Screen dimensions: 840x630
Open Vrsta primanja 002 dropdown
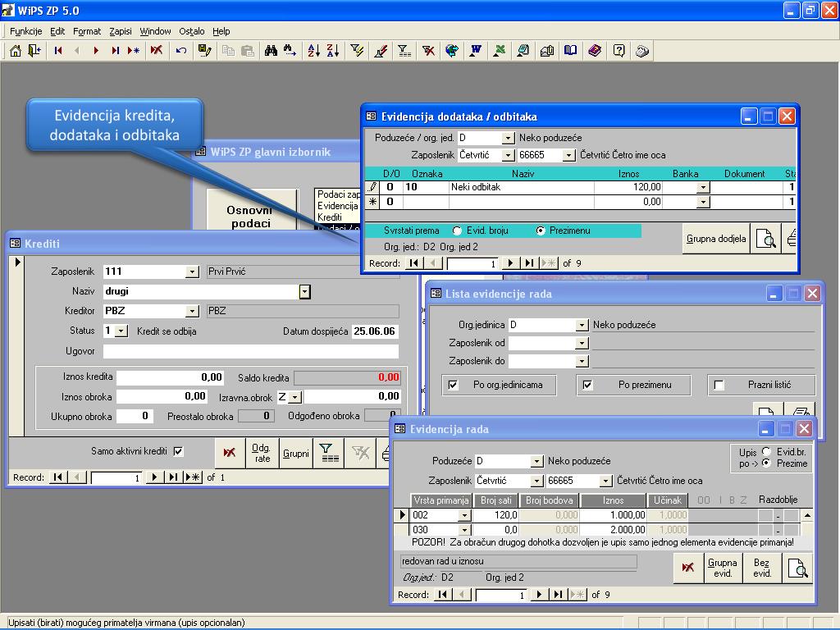[464, 515]
